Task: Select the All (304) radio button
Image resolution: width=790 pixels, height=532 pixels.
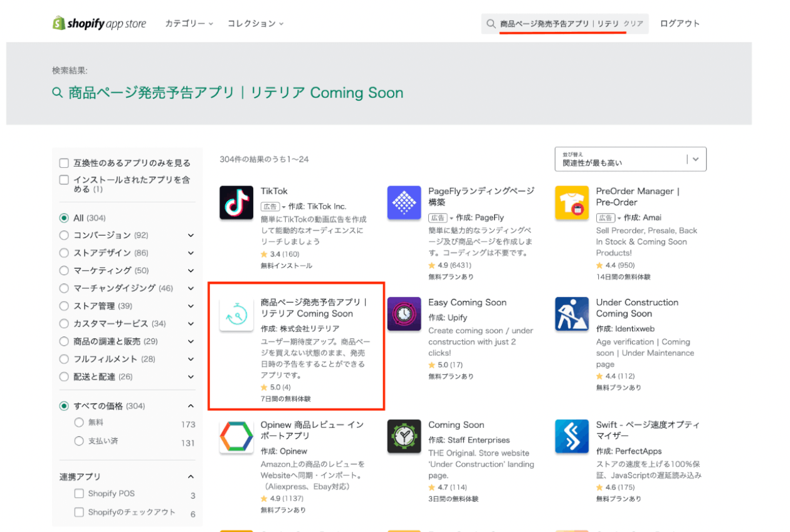Action: (64, 218)
